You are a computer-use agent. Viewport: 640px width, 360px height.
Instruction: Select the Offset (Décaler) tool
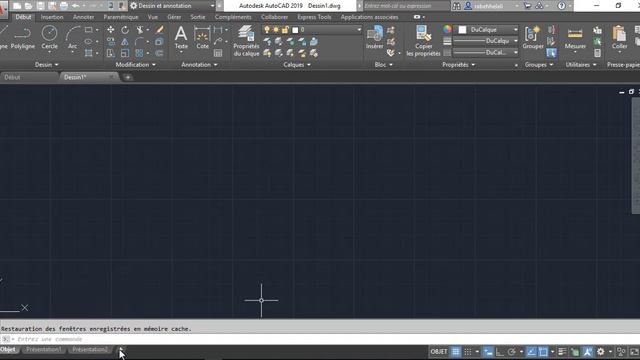tap(160, 53)
